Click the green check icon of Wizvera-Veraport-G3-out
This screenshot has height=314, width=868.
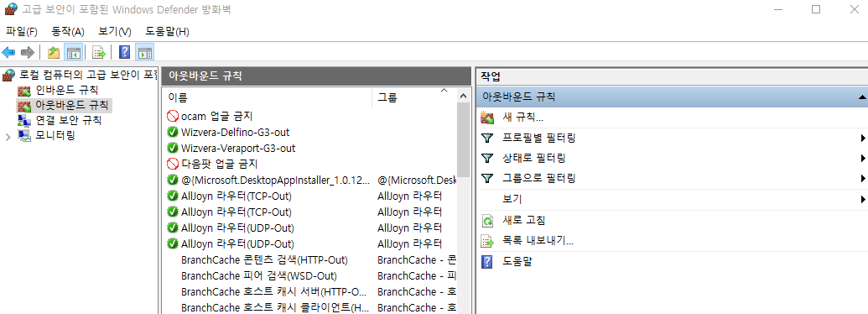coord(172,149)
